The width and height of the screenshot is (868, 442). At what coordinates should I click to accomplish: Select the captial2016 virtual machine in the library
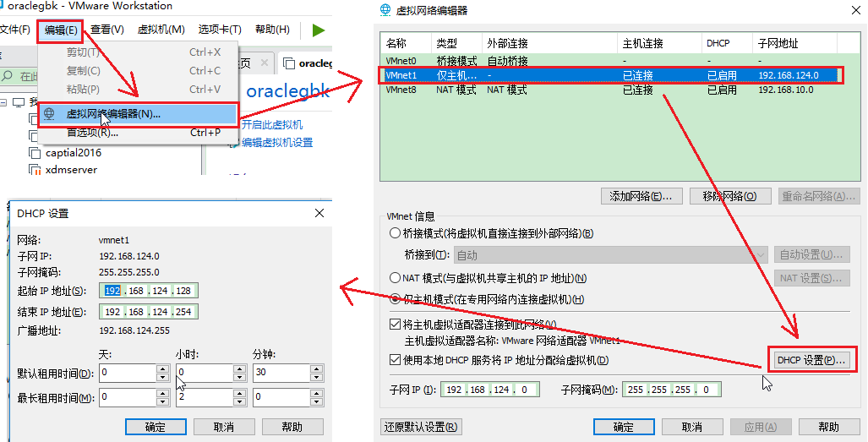[x=73, y=153]
